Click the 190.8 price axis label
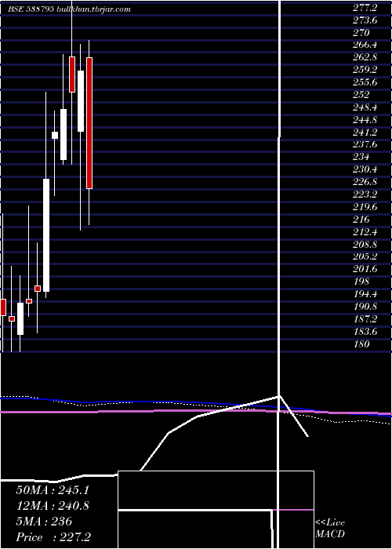This screenshot has height=549, width=392. point(365,307)
